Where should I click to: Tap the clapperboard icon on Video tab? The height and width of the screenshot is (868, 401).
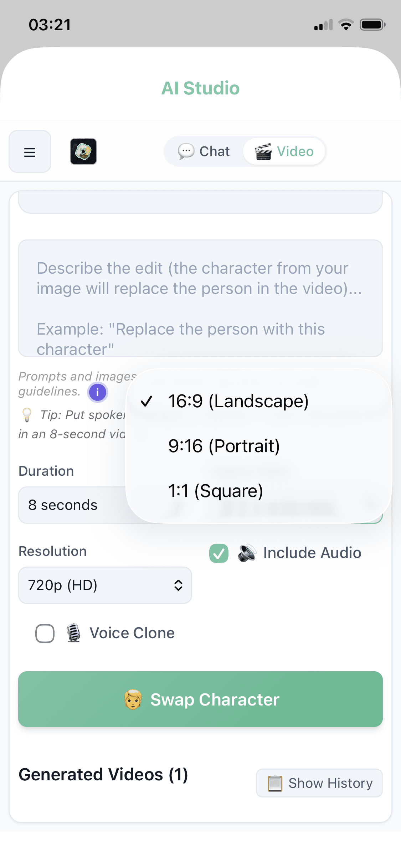(x=263, y=152)
